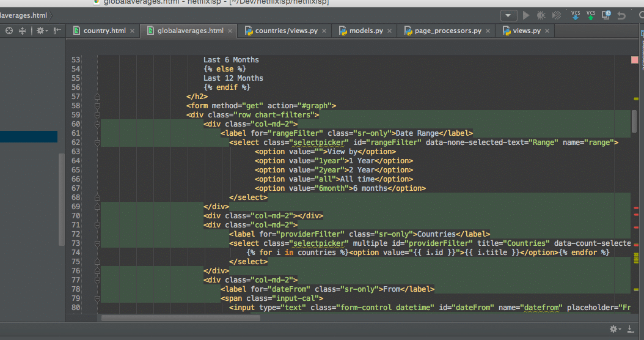Close the globalaverages.html tab
This screenshot has width=644, height=340.
[230, 31]
